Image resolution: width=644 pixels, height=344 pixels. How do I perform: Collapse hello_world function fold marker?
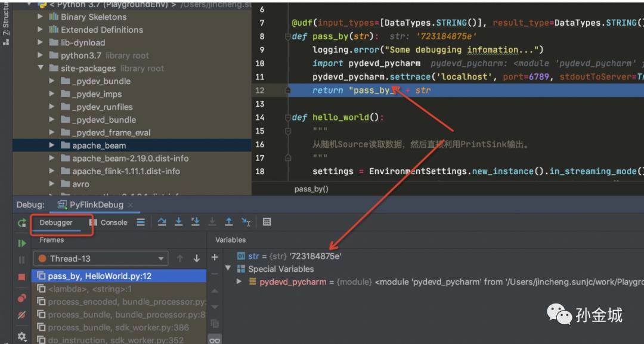288,117
